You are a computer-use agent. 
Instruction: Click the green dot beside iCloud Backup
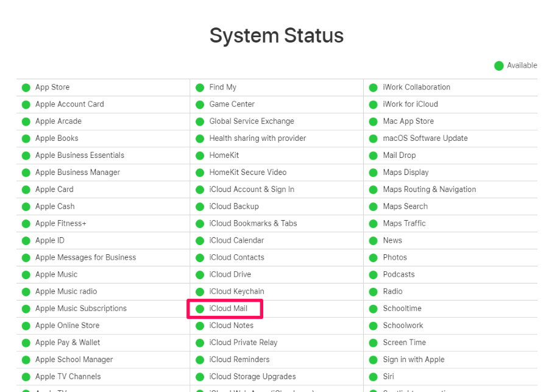pos(200,207)
